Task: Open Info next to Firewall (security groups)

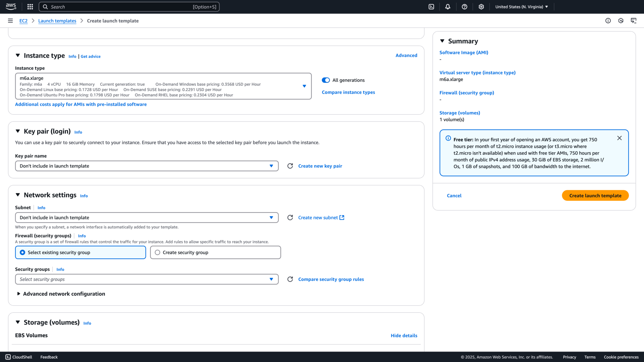Action: point(82,236)
